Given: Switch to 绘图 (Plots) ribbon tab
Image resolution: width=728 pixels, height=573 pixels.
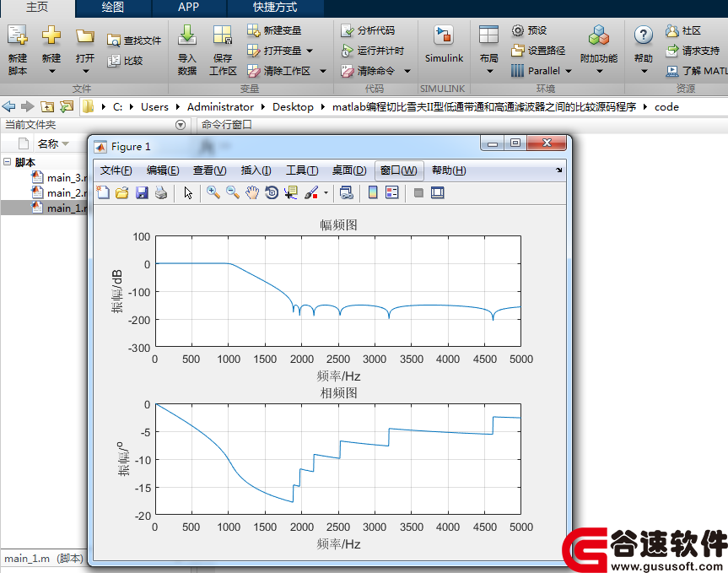Looking at the screenshot, I should 113,8.
